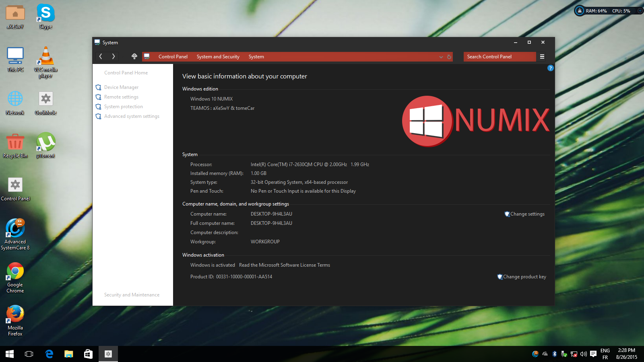Viewport: 644px width, 362px height.
Task: Open System protection from the sidebar
Action: (124, 107)
